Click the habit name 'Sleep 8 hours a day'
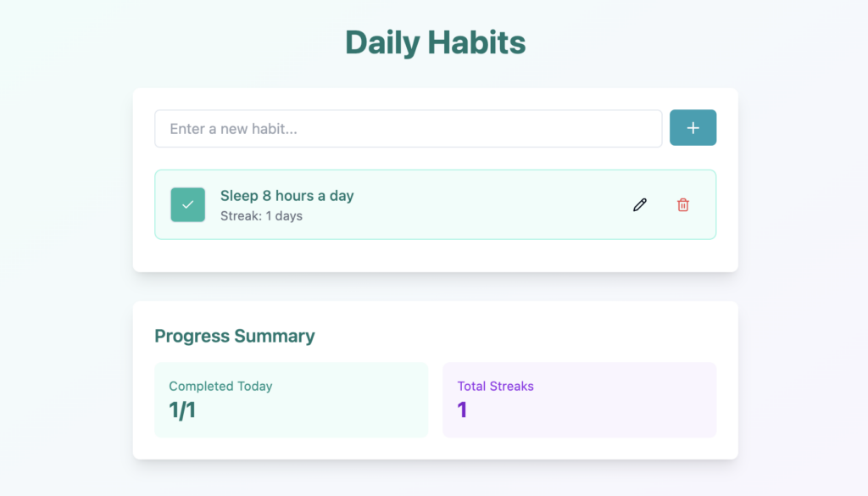 [286, 195]
